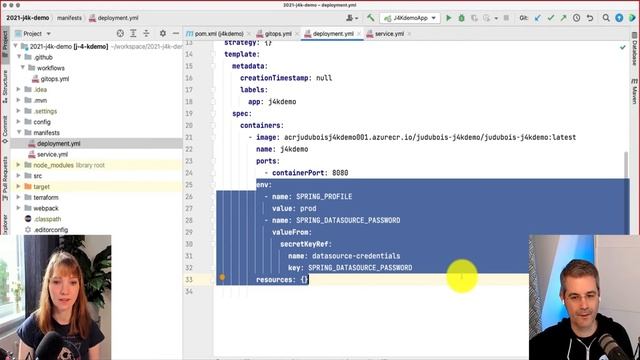
Task: Open the Maven tool window stripe
Action: point(635,92)
